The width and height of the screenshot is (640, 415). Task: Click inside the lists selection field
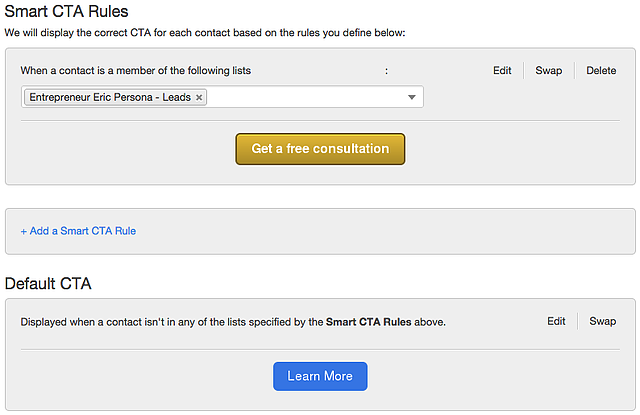pos(300,97)
